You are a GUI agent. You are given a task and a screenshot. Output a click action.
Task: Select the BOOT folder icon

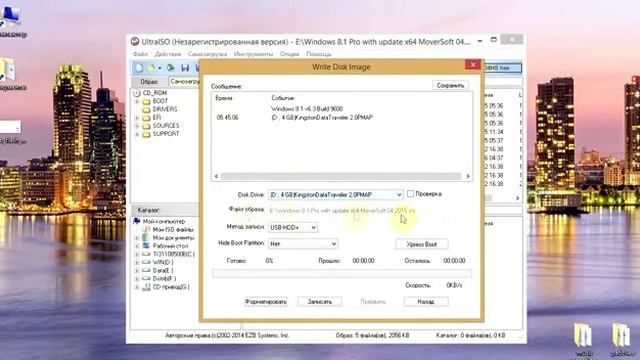[146, 101]
